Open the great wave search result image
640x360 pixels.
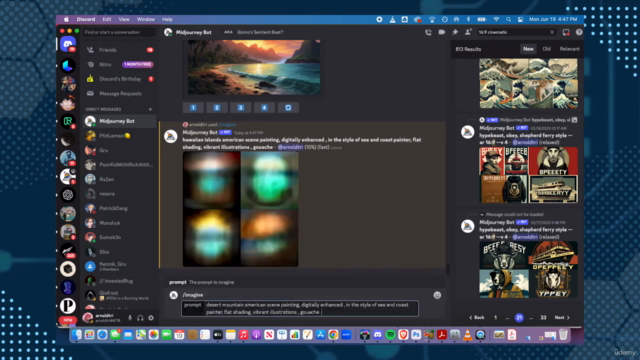pyautogui.click(x=529, y=83)
